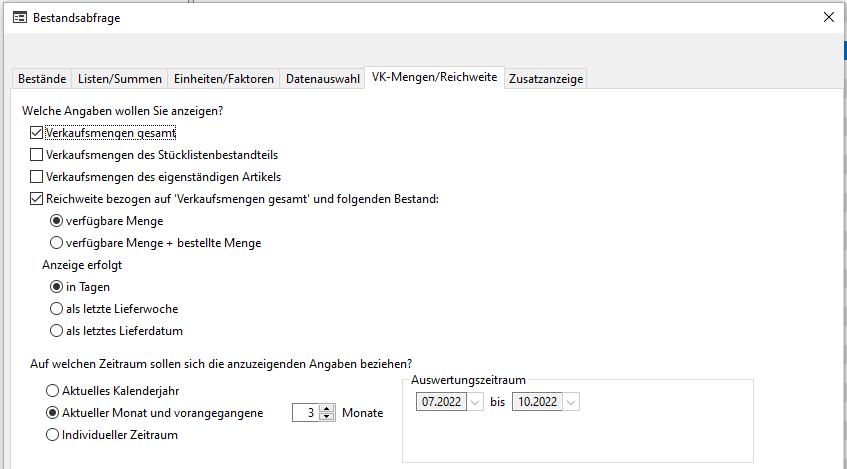Uncheck Verkaufsmengen gesamt checkbox
The height and width of the screenshot is (469, 847).
[37, 132]
